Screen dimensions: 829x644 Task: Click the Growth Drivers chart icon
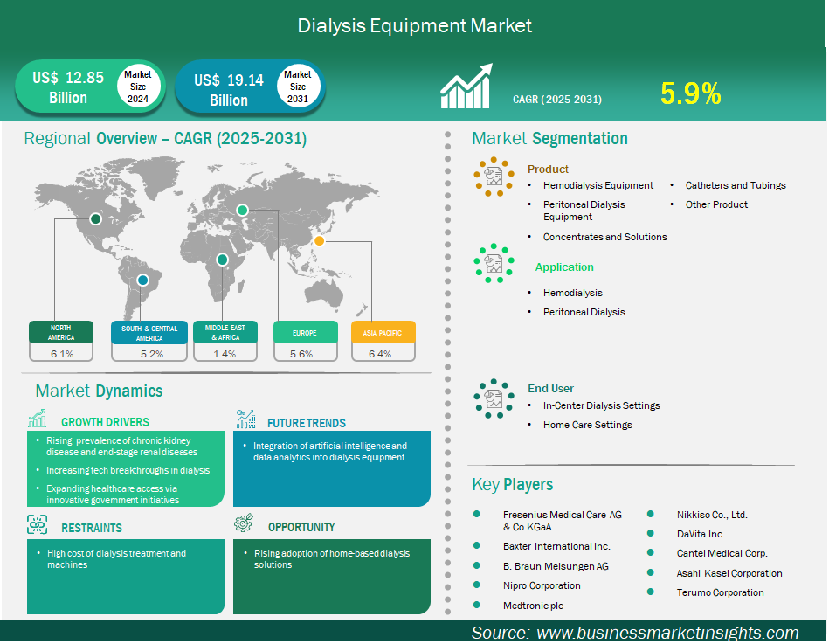tap(37, 420)
